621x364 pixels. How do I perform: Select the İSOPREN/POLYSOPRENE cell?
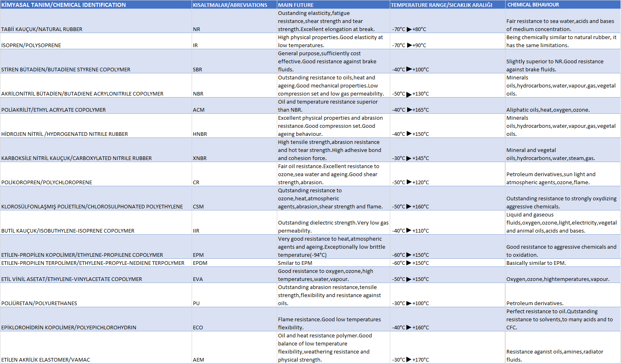coord(96,41)
